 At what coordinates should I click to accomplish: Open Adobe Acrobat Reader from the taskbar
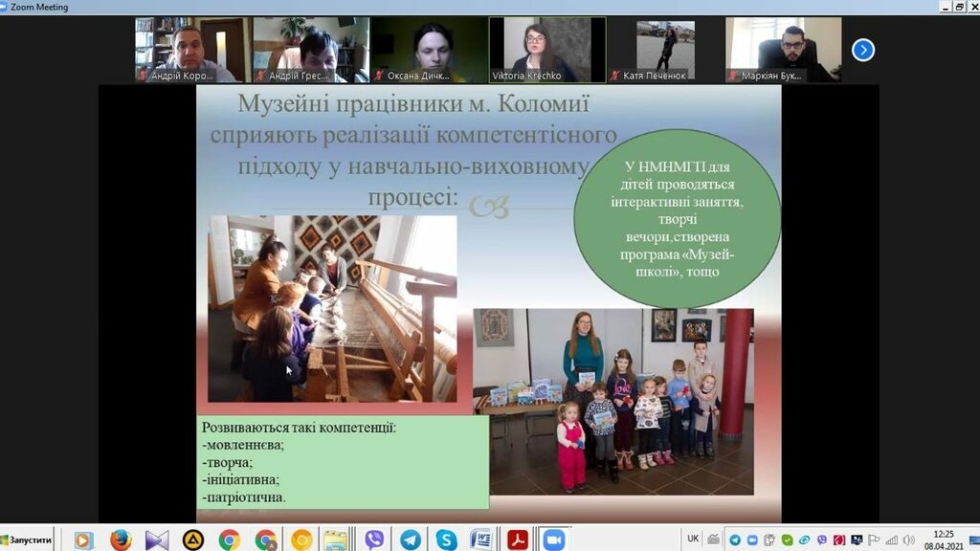click(518, 540)
